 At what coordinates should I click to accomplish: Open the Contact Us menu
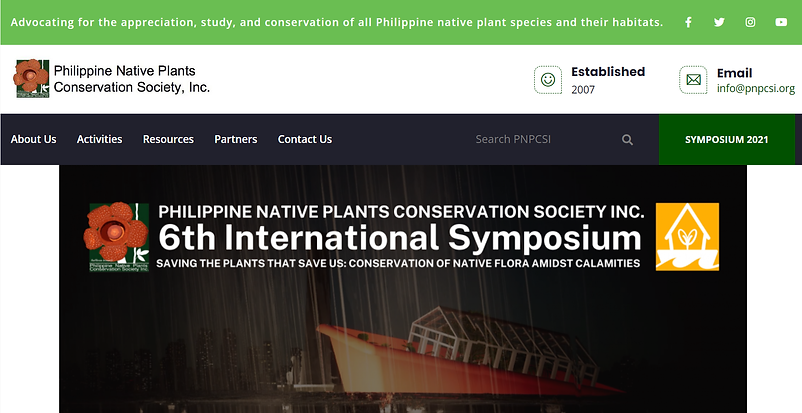pos(305,139)
